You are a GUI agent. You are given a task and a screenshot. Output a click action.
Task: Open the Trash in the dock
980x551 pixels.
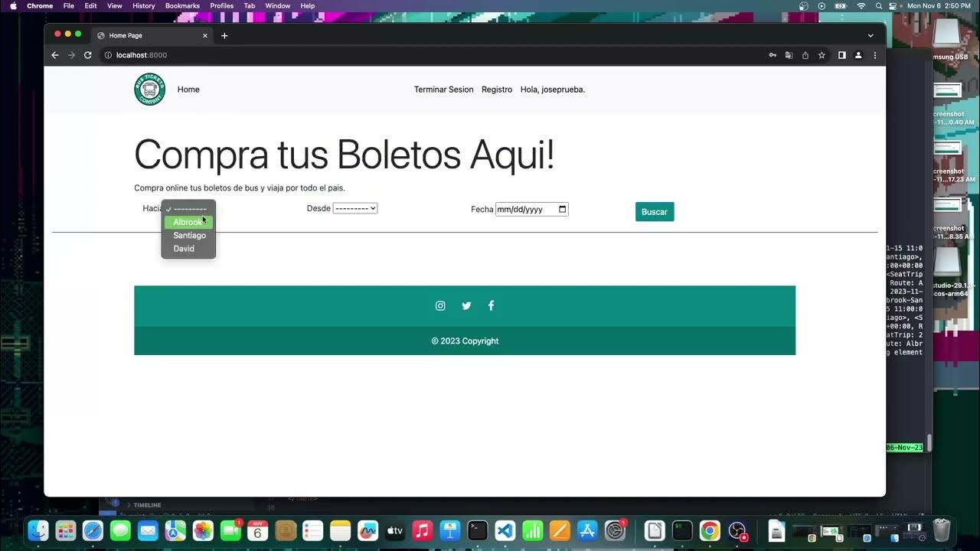click(942, 530)
